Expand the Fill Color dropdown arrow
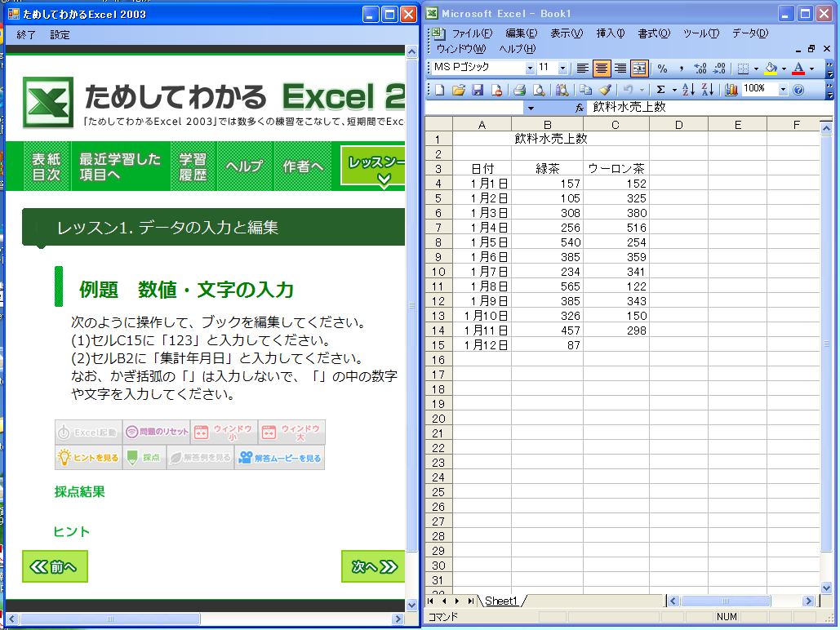Screen dimensions: 840x630 [784, 69]
